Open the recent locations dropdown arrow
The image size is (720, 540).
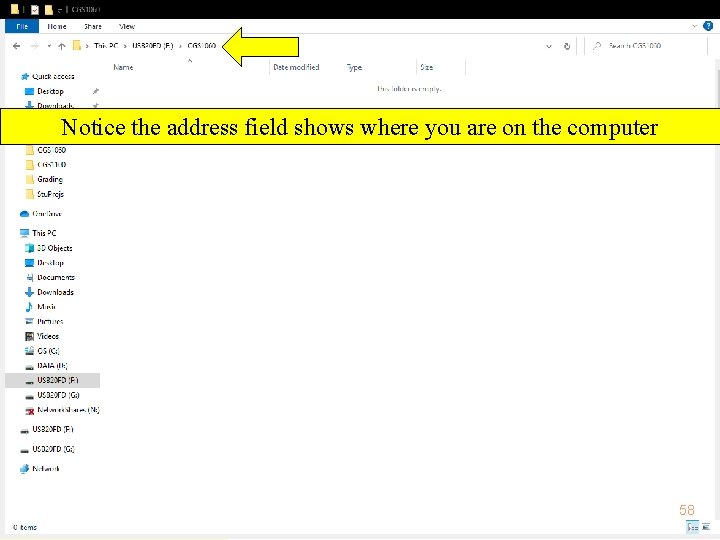pos(49,46)
